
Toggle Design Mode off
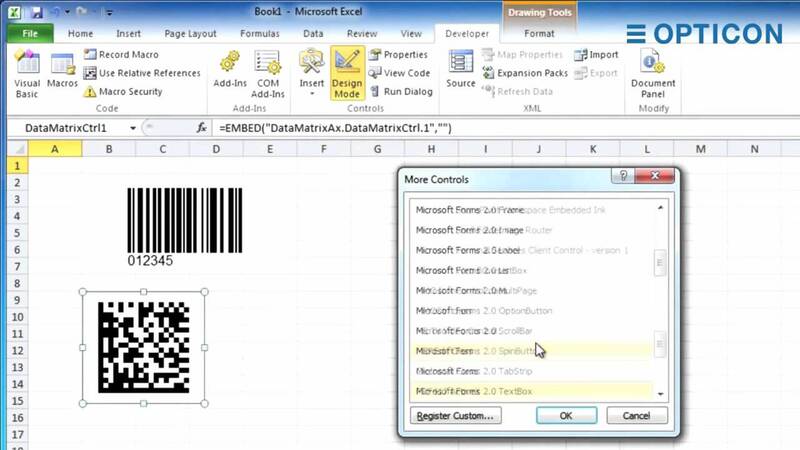pyautogui.click(x=346, y=72)
